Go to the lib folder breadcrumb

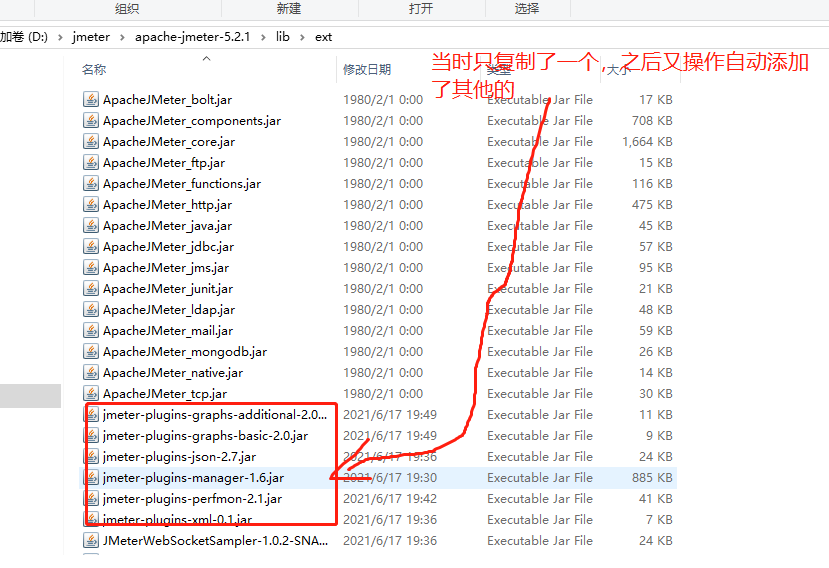(x=283, y=37)
